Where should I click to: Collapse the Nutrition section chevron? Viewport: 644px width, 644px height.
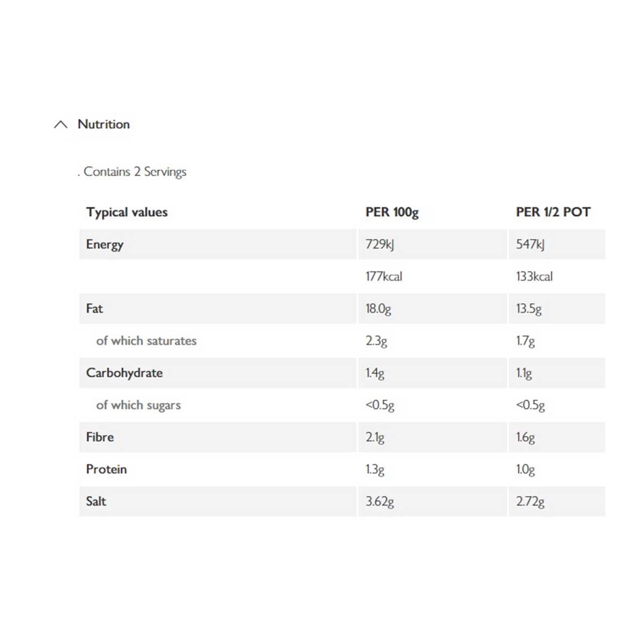click(61, 125)
